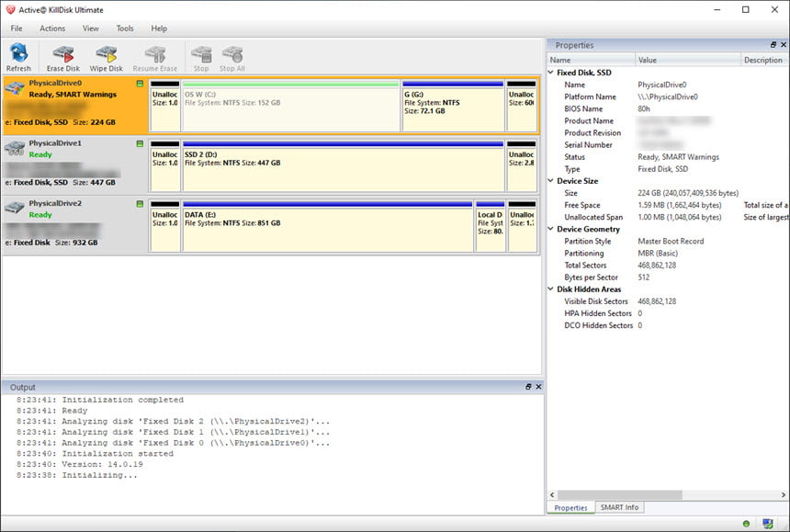Click the KillDisk app icon in title bar
Screen dimensions: 790x532
[10, 9]
